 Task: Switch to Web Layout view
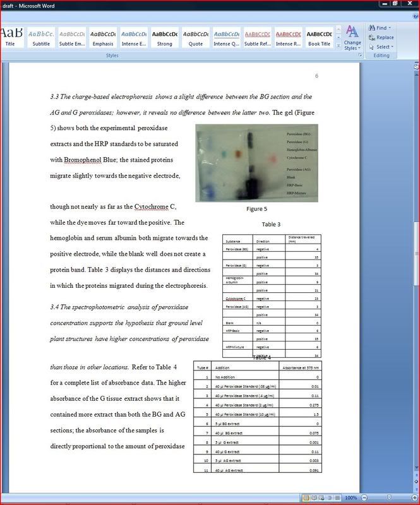(x=321, y=497)
